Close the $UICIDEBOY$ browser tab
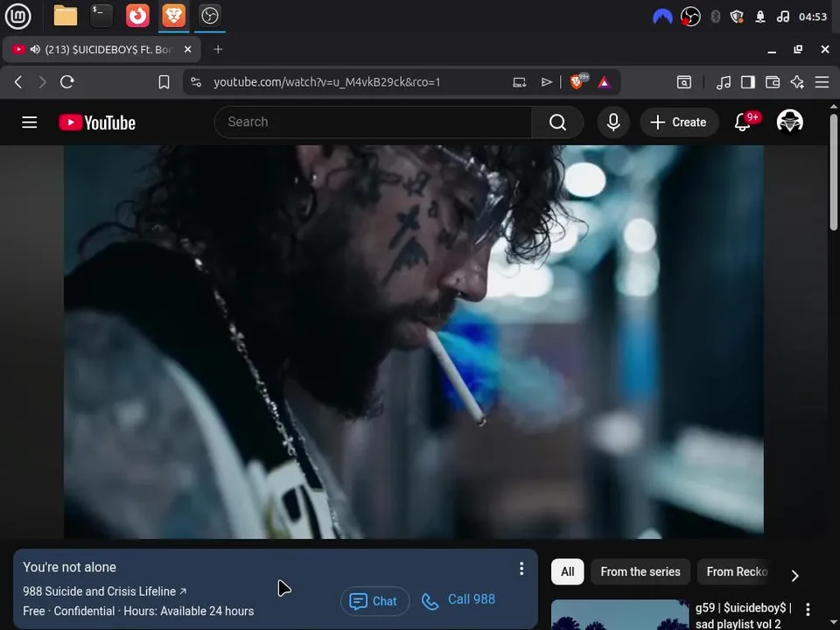The image size is (840, 630). coord(187,49)
